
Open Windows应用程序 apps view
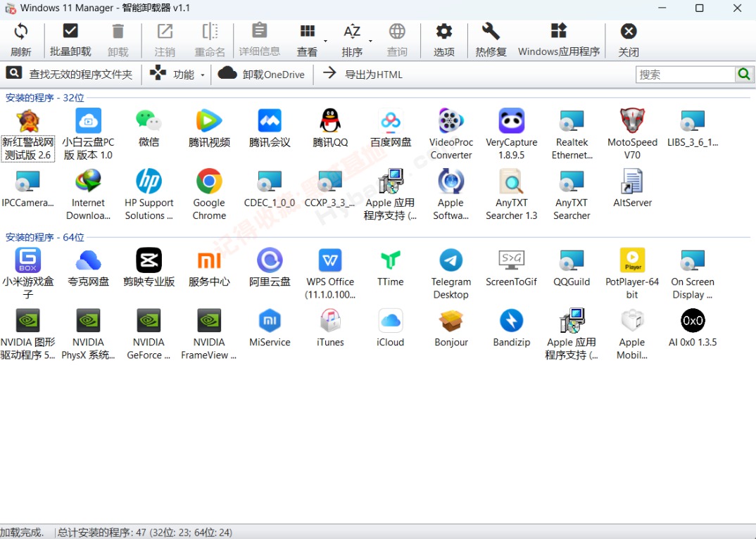559,41
